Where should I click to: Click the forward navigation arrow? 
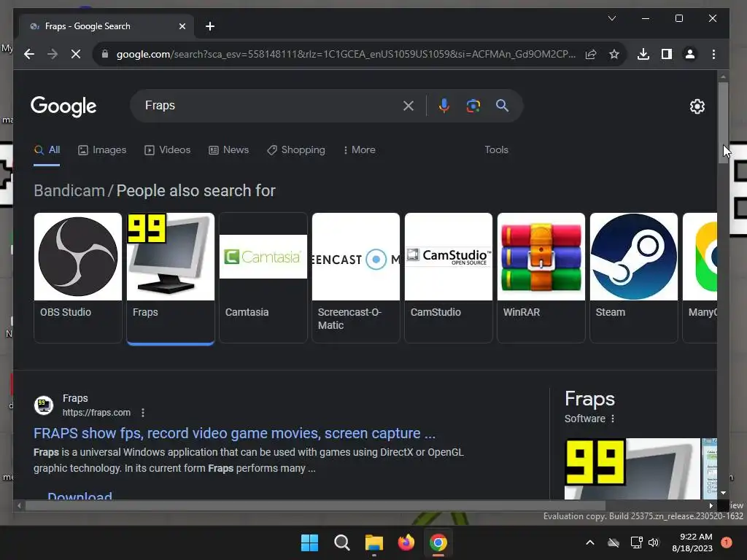pyautogui.click(x=53, y=54)
